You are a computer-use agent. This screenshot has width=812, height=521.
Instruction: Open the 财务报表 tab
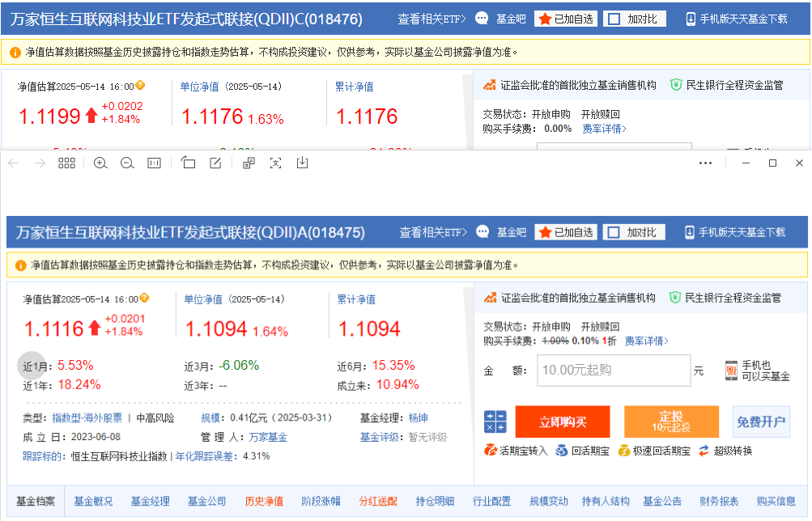click(x=719, y=501)
